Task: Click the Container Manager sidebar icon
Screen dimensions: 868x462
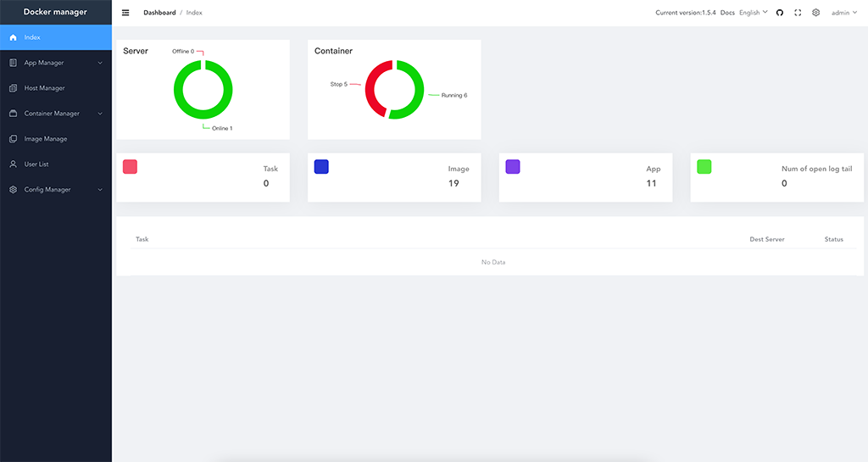Action: pyautogui.click(x=14, y=114)
